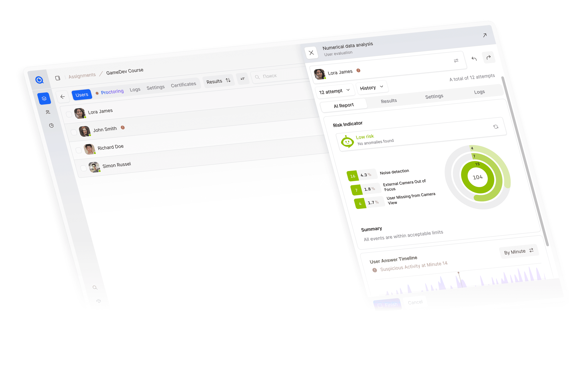The image size is (588, 383).
Task: Open the 12 attempt dropdown
Action: point(334,91)
